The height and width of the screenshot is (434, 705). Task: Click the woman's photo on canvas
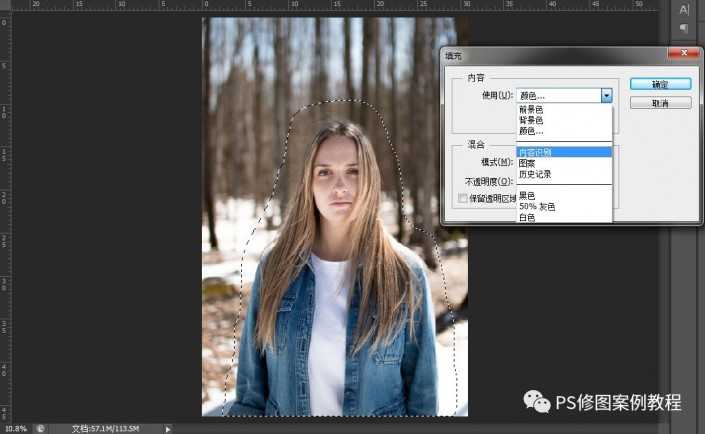tap(335, 217)
